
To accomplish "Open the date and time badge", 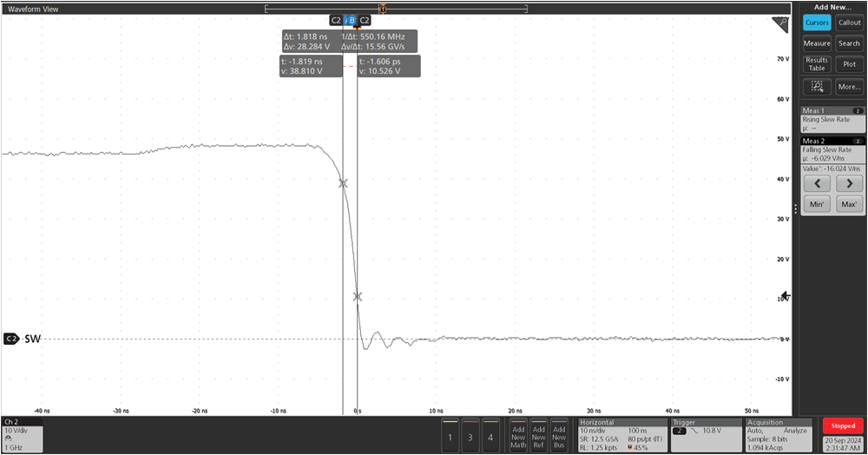I will pyautogui.click(x=843, y=444).
